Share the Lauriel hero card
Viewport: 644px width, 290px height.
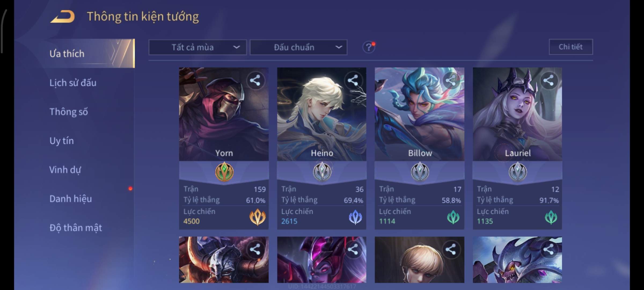click(x=548, y=80)
